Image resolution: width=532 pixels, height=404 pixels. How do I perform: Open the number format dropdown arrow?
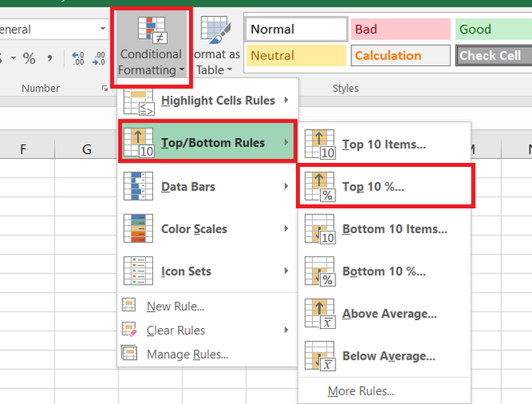coord(102,29)
